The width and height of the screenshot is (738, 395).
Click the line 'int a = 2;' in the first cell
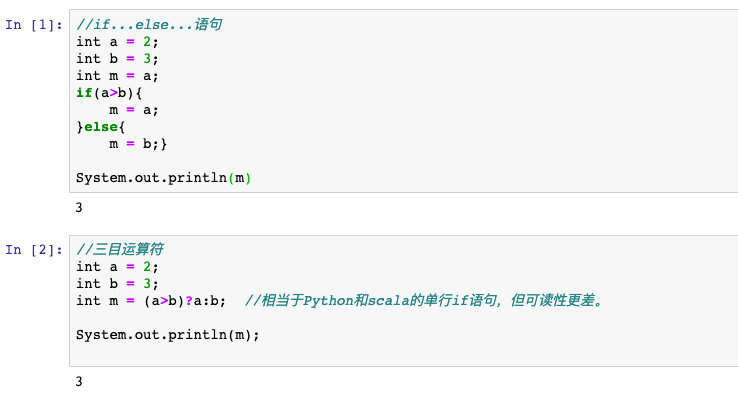tap(117, 42)
